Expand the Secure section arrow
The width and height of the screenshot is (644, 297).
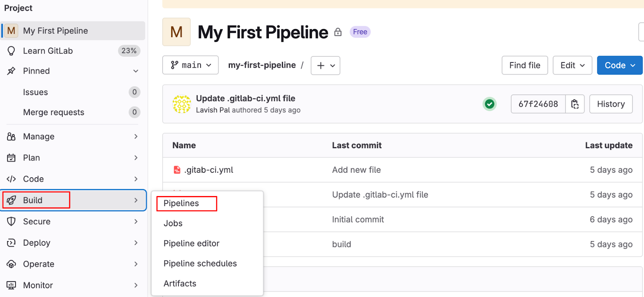pos(136,221)
